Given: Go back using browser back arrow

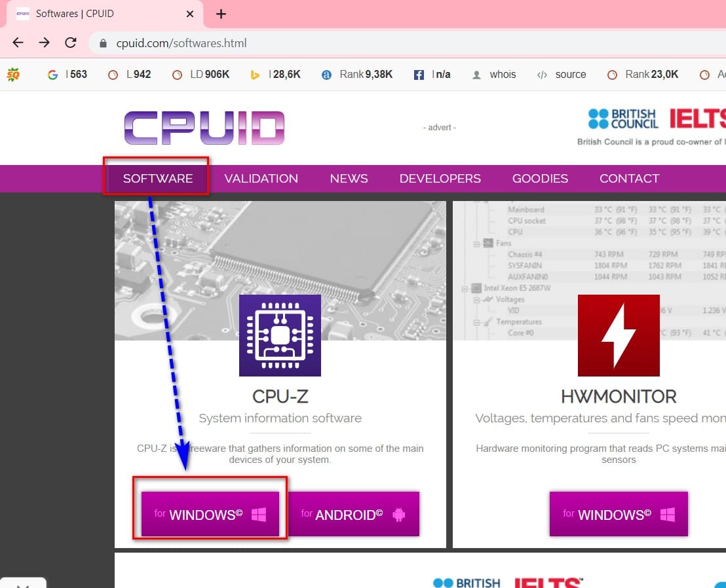Looking at the screenshot, I should point(18,43).
